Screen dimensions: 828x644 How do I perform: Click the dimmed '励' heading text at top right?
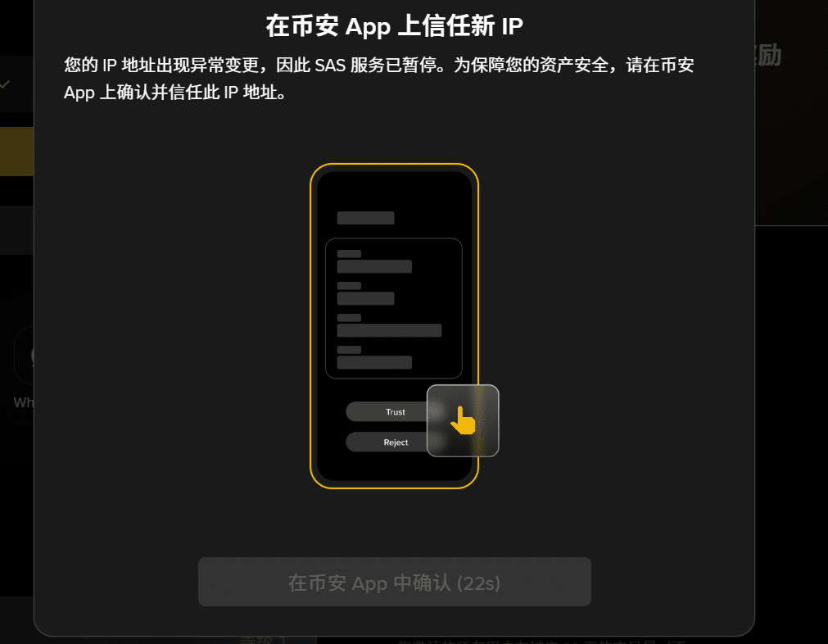coord(768,55)
